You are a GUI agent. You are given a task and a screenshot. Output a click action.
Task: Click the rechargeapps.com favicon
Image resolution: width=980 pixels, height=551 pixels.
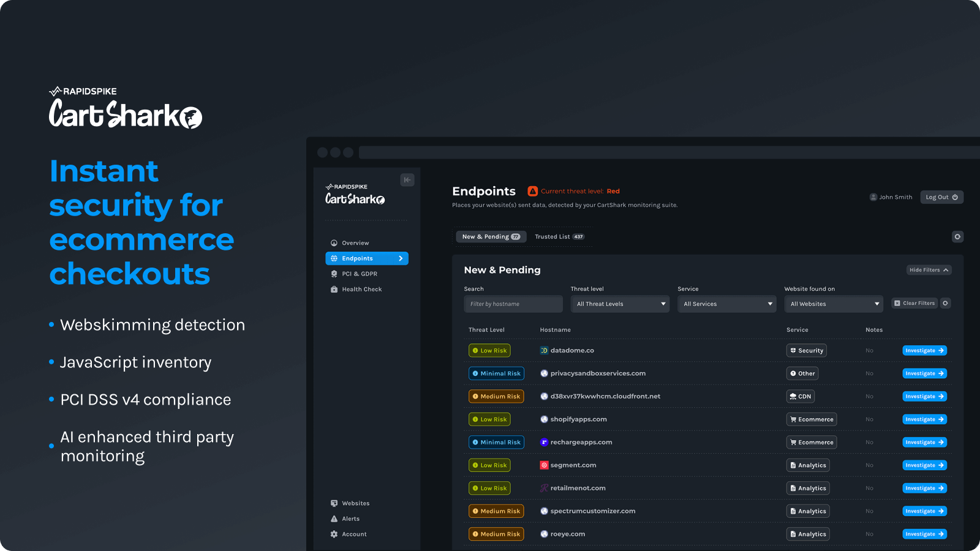[x=544, y=442]
